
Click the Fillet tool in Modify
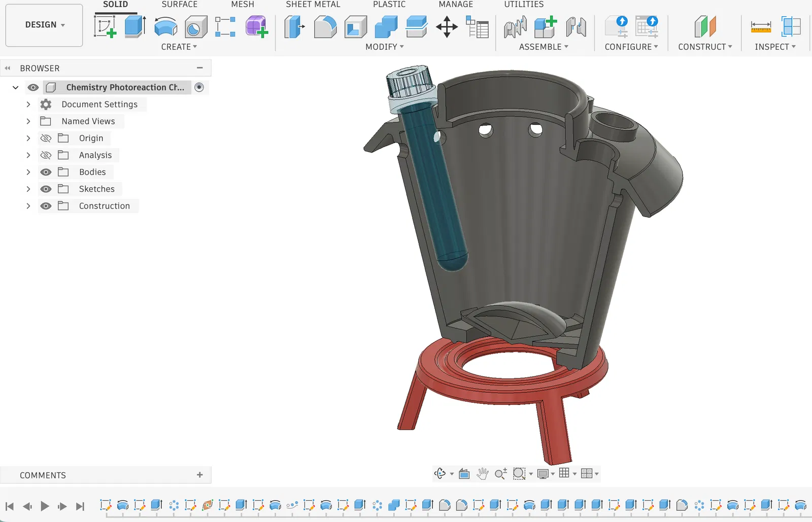[x=325, y=26]
